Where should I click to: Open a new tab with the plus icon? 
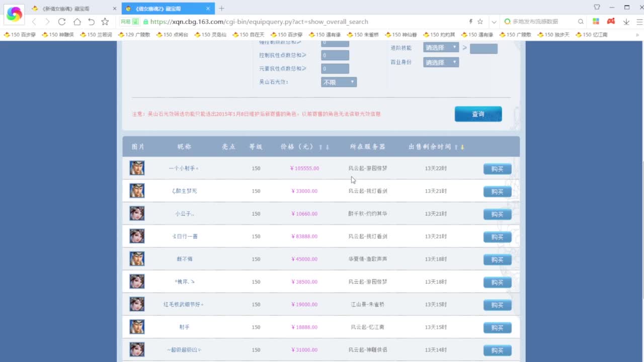(x=222, y=9)
